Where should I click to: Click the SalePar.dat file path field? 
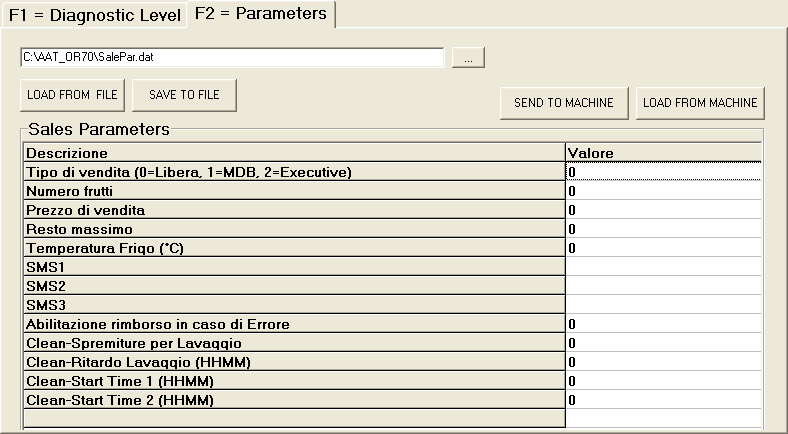point(232,57)
